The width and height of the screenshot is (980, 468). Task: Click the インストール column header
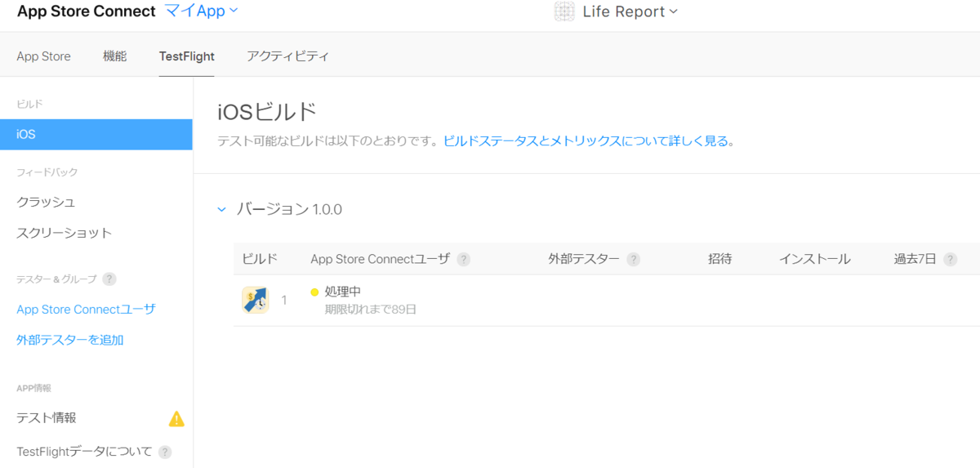point(815,259)
